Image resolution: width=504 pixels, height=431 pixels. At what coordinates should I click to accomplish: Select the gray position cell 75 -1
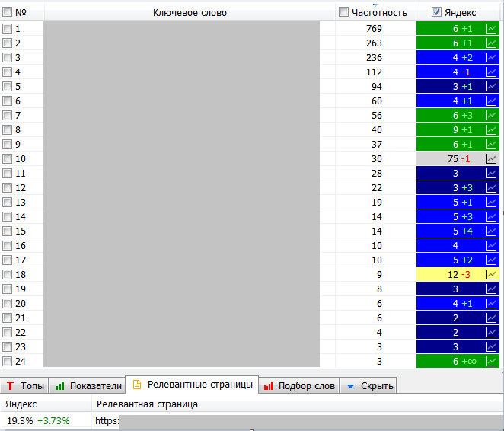pyautogui.click(x=458, y=159)
